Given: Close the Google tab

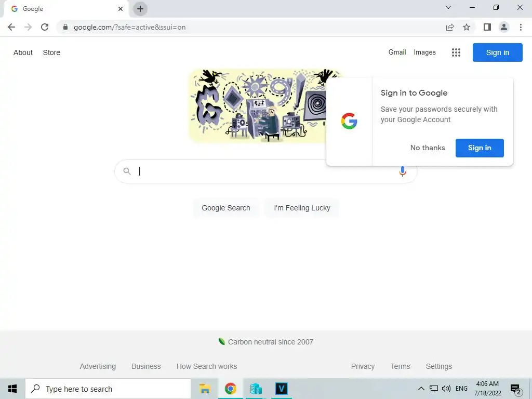Looking at the screenshot, I should [x=121, y=9].
